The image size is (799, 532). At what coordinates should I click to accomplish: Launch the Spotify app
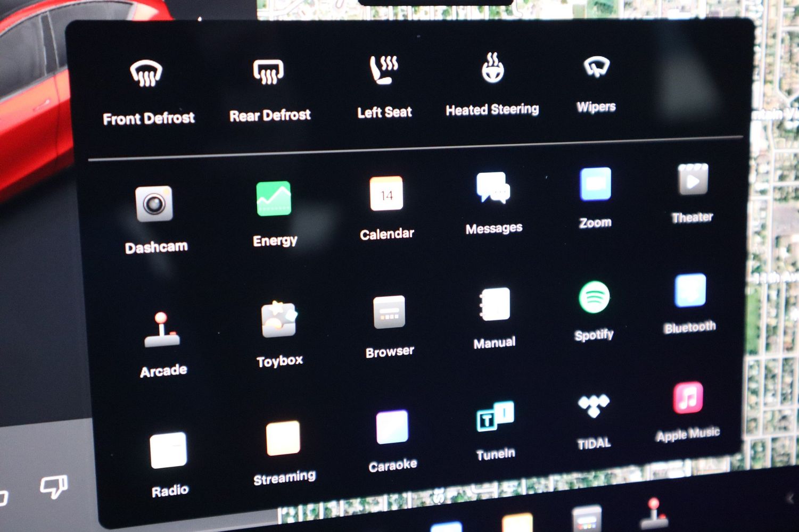tap(594, 297)
